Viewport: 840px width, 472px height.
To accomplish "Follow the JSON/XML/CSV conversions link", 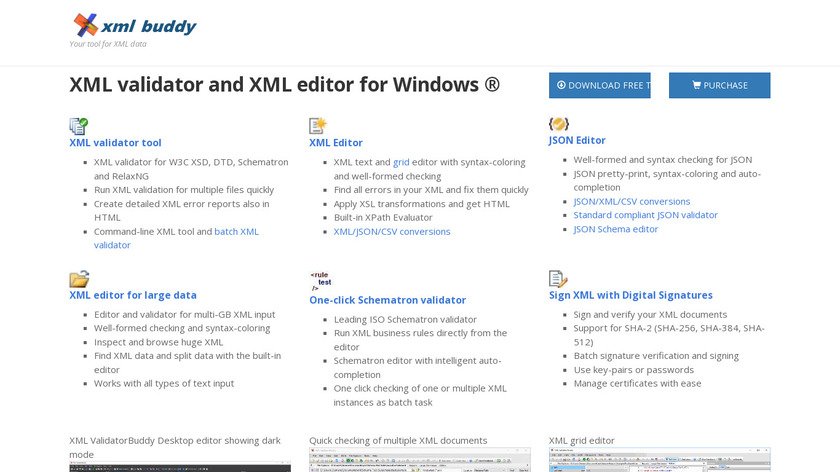I will tap(632, 201).
